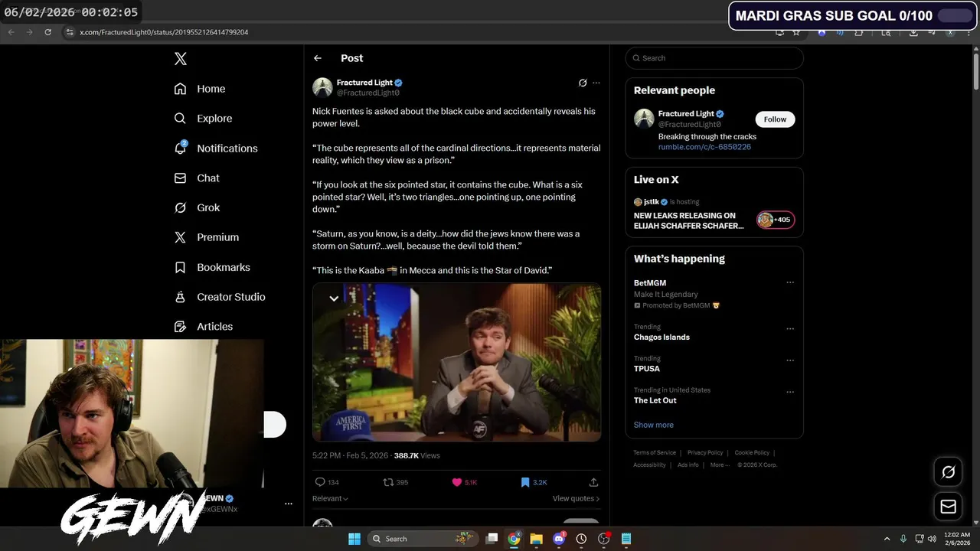Image resolution: width=980 pixels, height=551 pixels.
Task: Open Chat in the sidebar
Action: point(197,178)
